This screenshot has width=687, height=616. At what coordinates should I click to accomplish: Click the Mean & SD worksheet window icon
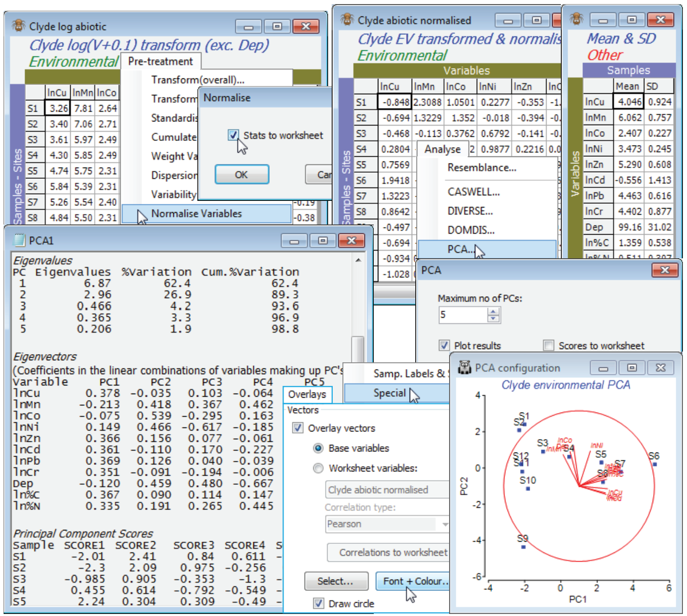pyautogui.click(x=576, y=19)
